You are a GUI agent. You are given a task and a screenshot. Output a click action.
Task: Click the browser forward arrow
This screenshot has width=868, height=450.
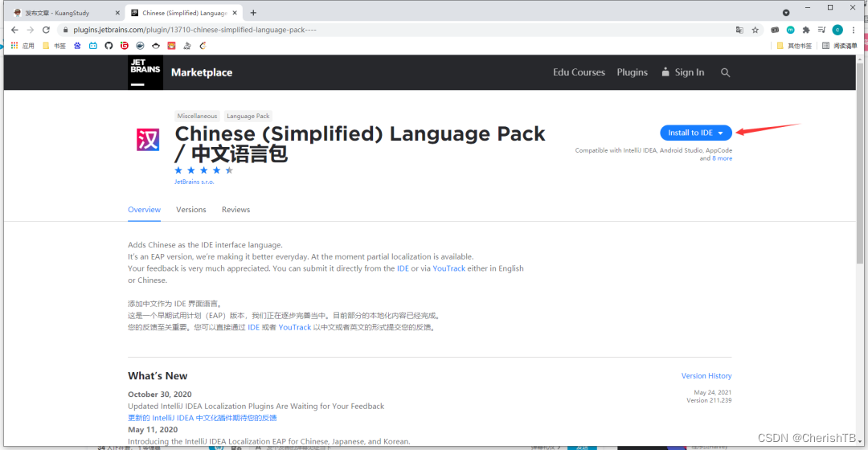point(31,30)
